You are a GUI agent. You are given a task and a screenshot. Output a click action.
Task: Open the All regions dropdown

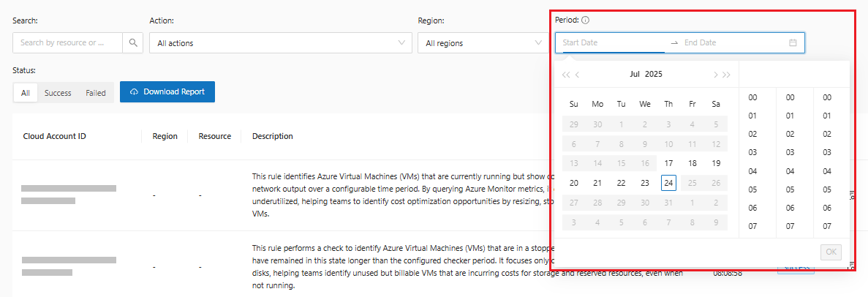point(480,43)
